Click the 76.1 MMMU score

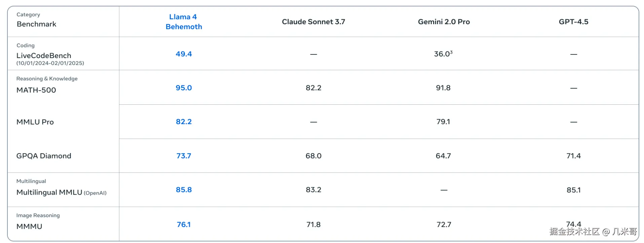tap(184, 225)
